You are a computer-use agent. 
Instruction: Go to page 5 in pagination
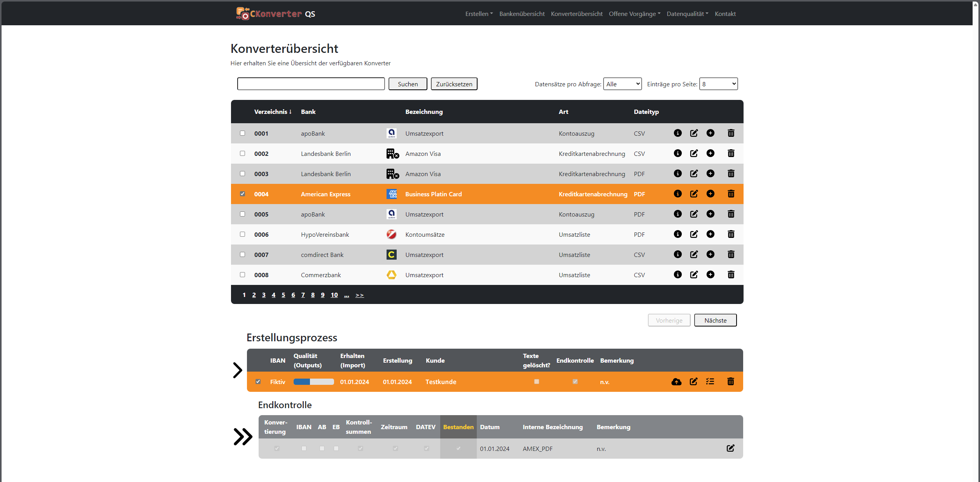pyautogui.click(x=283, y=295)
